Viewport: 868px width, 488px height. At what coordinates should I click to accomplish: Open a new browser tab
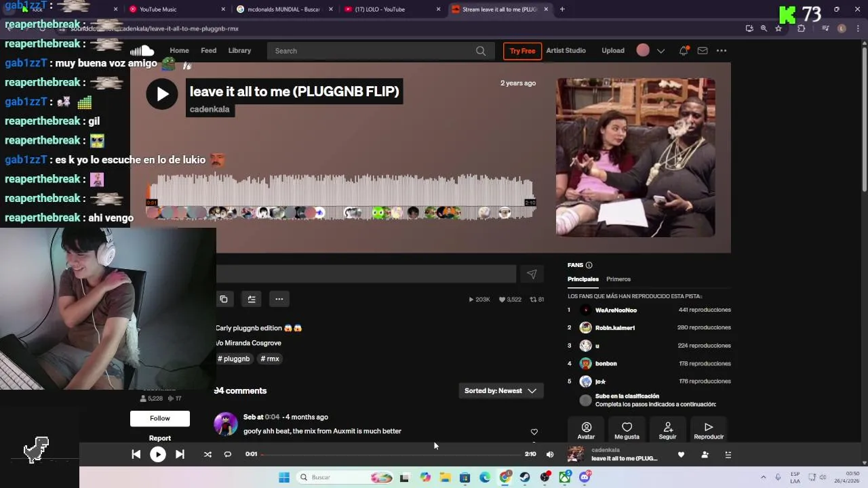[562, 9]
